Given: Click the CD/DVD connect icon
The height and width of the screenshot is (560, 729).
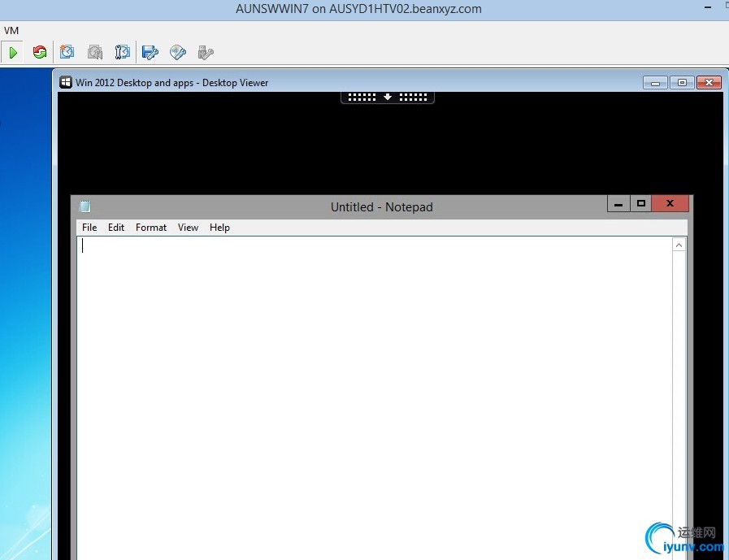Looking at the screenshot, I should tap(178, 52).
